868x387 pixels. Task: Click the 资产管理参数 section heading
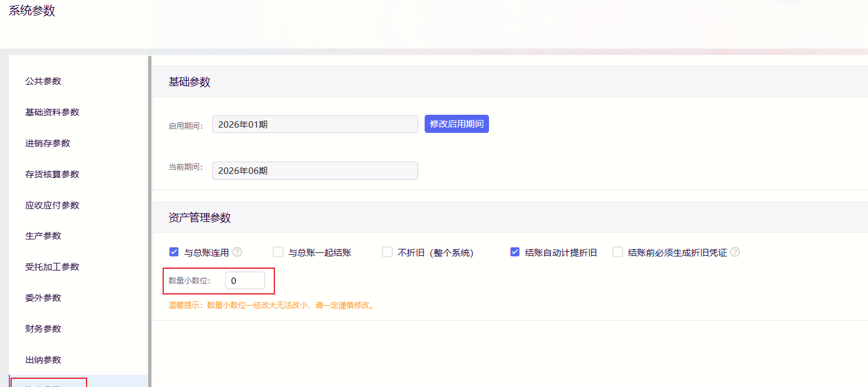(200, 218)
